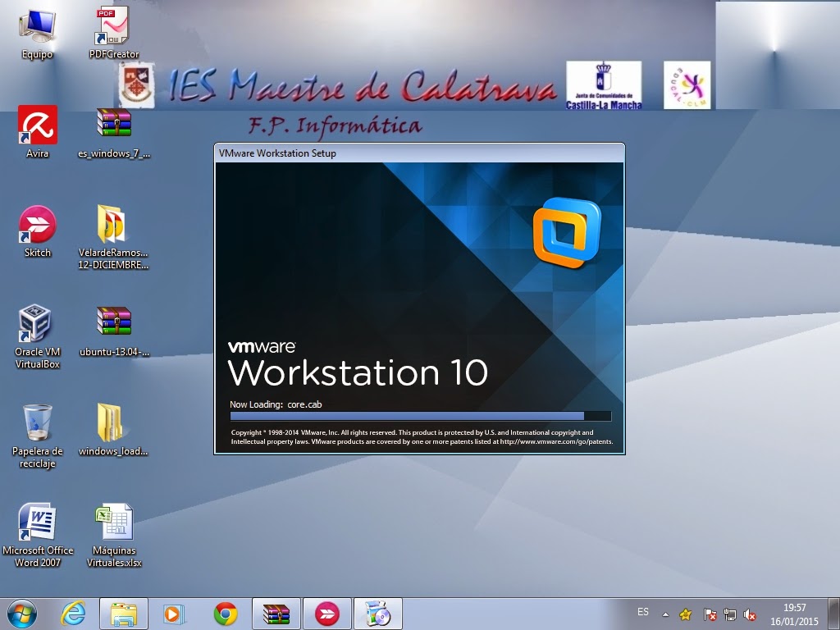Image resolution: width=840 pixels, height=630 pixels.
Task: Click ES language indicator in tray
Action: click(x=643, y=612)
